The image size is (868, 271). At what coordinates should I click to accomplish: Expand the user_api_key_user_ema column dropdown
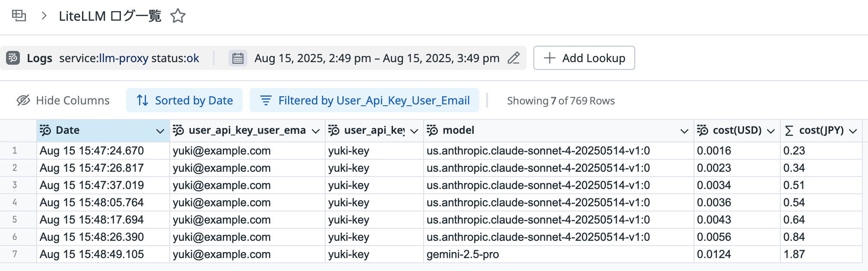click(316, 131)
